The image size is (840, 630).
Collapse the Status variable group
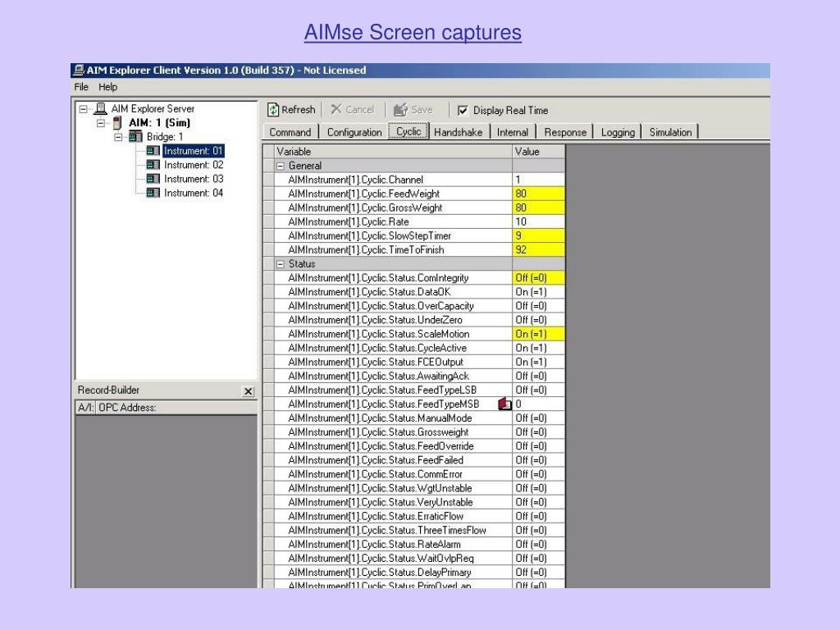(x=281, y=264)
